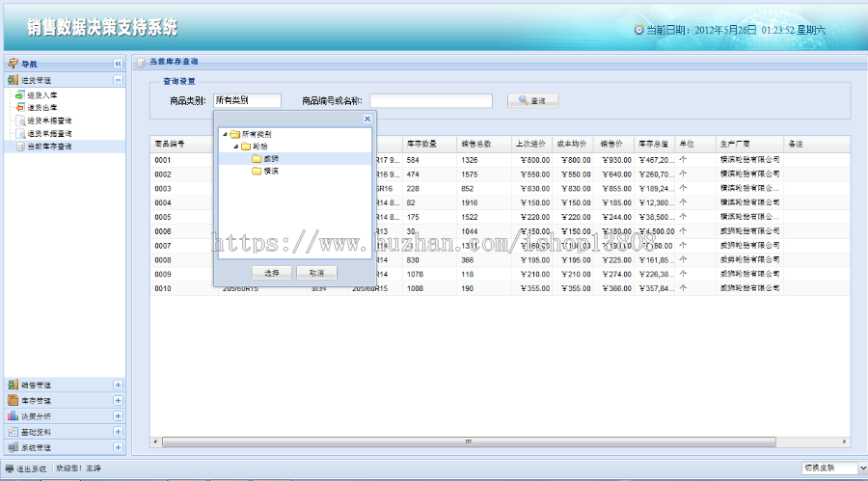Expand the 销售管理 accordion section
Screen dimensions: 868x481
coord(118,385)
